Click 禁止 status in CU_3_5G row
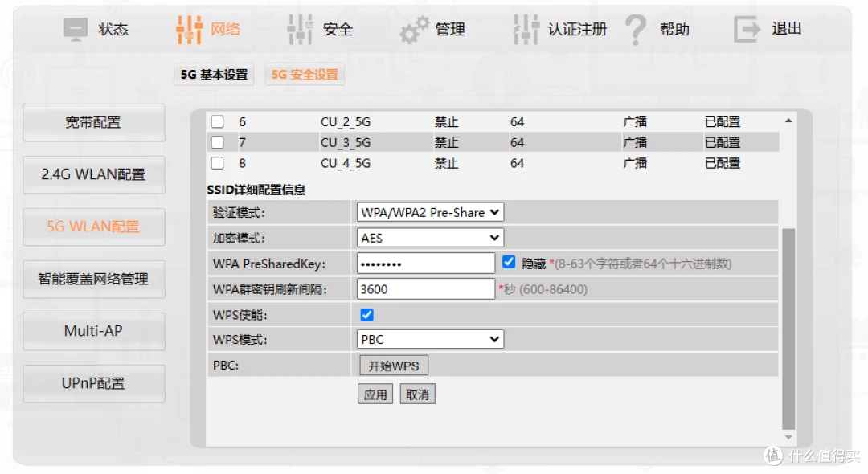Viewport: 868px width, 474px height. point(446,143)
